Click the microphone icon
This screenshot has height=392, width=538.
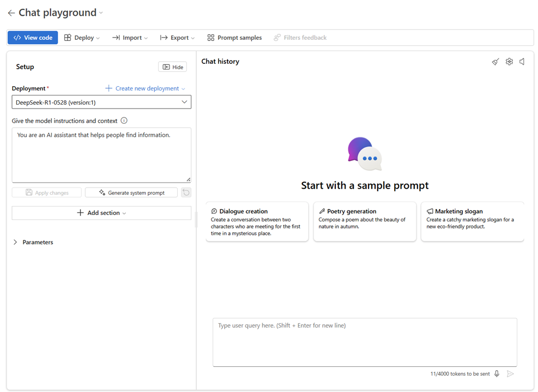tap(497, 374)
